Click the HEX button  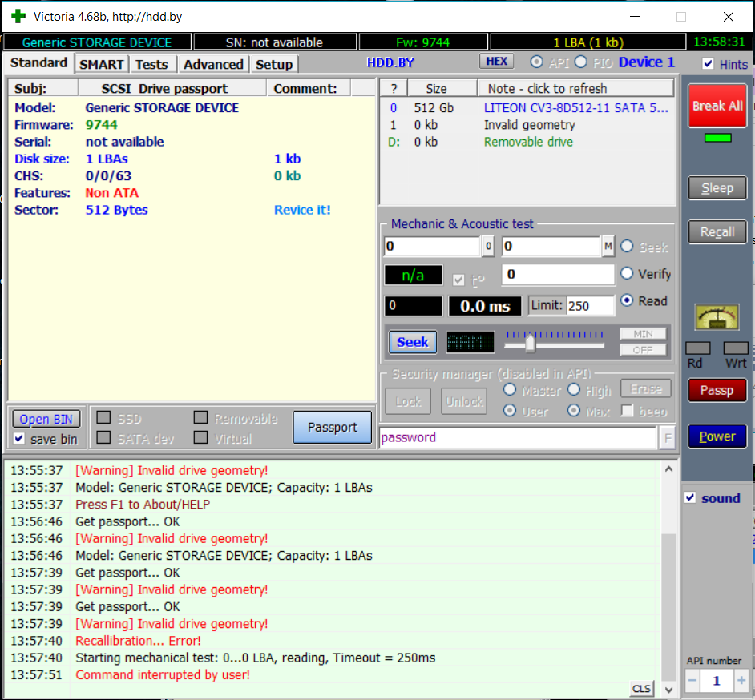496,62
